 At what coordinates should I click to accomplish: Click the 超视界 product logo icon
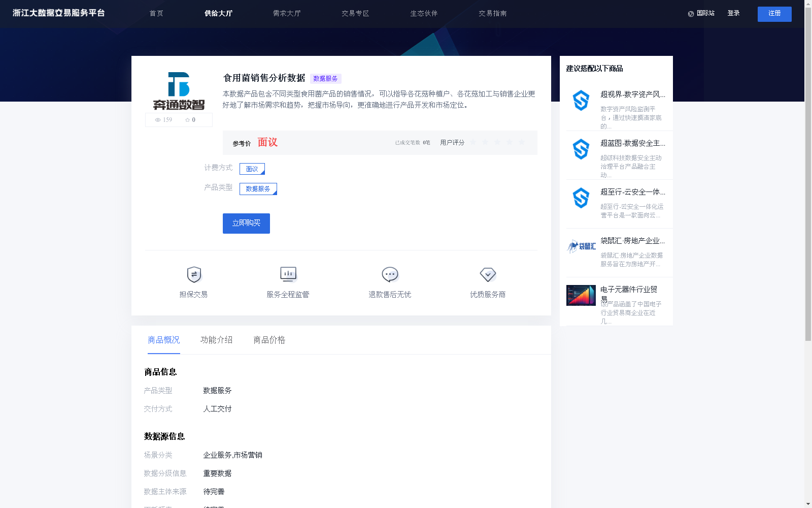[581, 100]
